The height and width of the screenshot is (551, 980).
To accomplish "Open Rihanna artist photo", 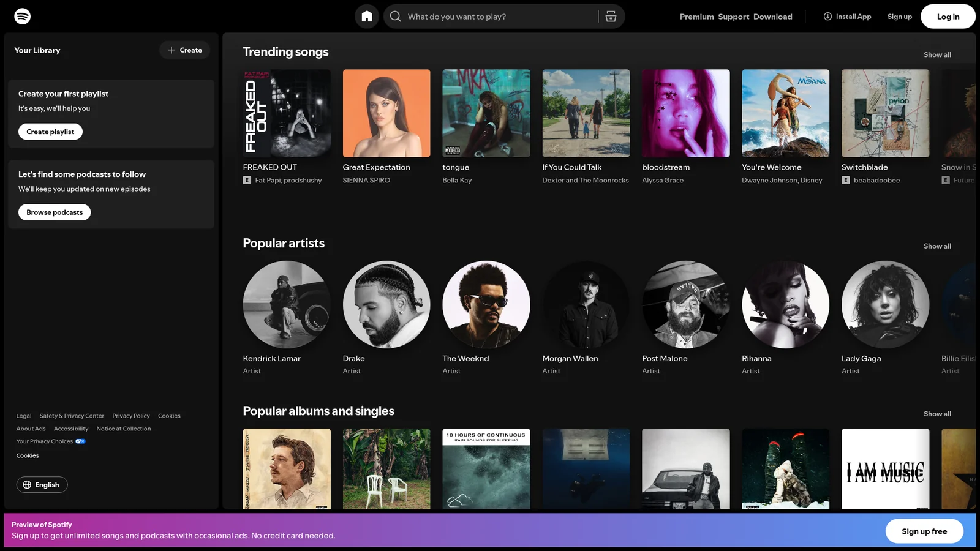I will tap(786, 305).
